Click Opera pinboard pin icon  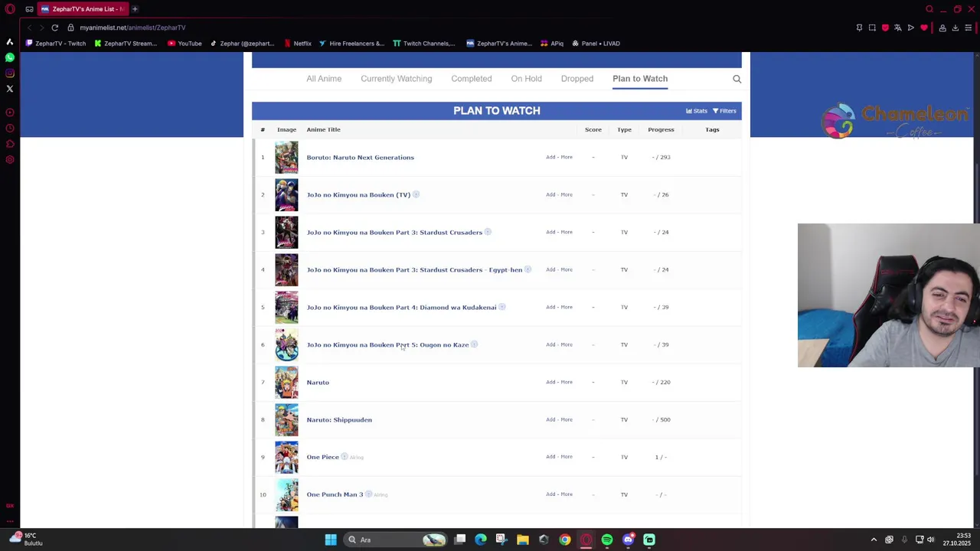[859, 28]
